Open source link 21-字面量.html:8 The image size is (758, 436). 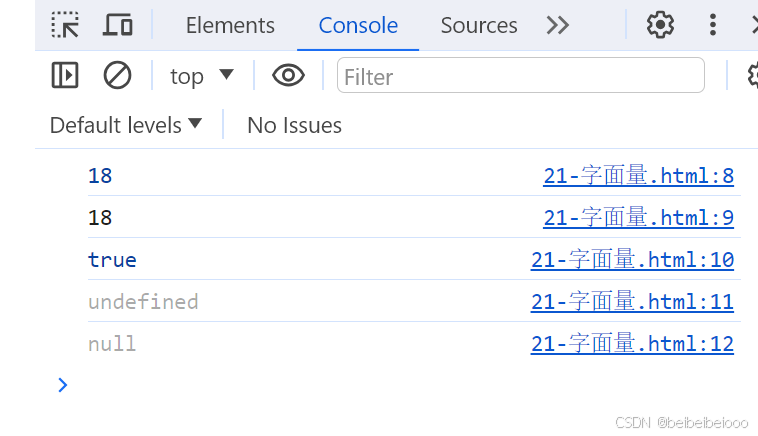tap(638, 175)
